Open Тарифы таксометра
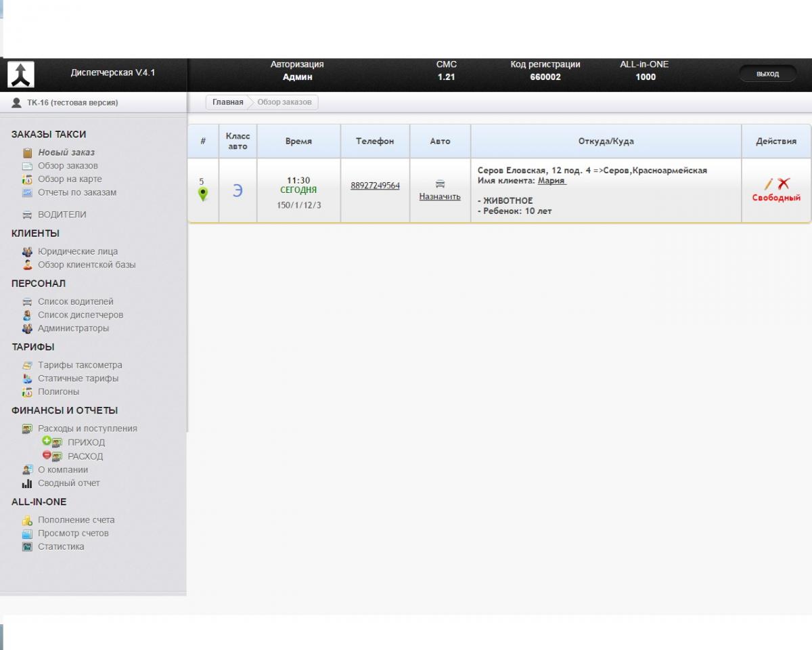The width and height of the screenshot is (812, 650). (80, 365)
